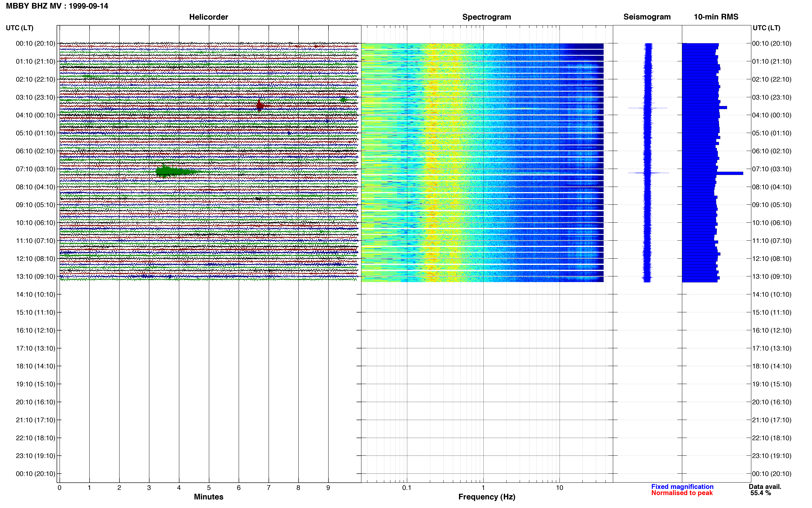
Task: Click the 'Data avail.' label
Action: [765, 486]
